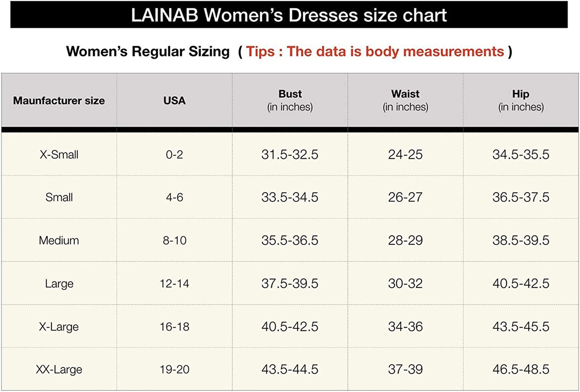Click the Bust (in inches) header

click(290, 100)
